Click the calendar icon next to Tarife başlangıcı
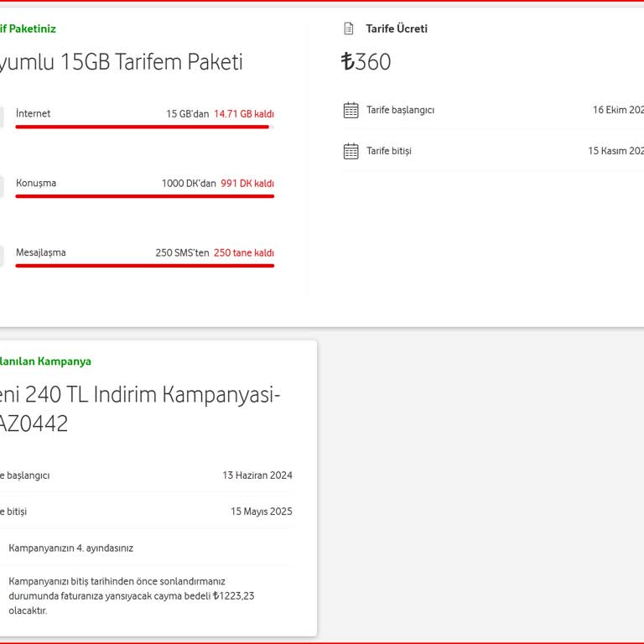 pos(351,110)
